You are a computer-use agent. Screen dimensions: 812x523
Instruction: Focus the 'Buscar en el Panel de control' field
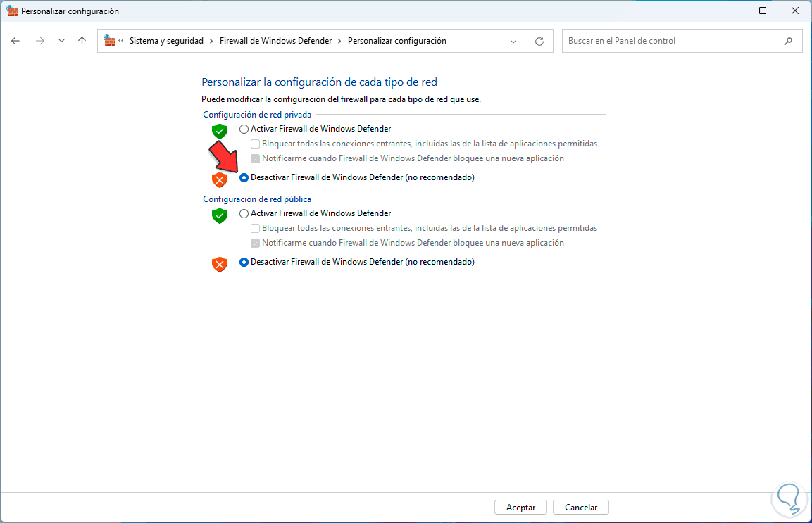tap(682, 41)
